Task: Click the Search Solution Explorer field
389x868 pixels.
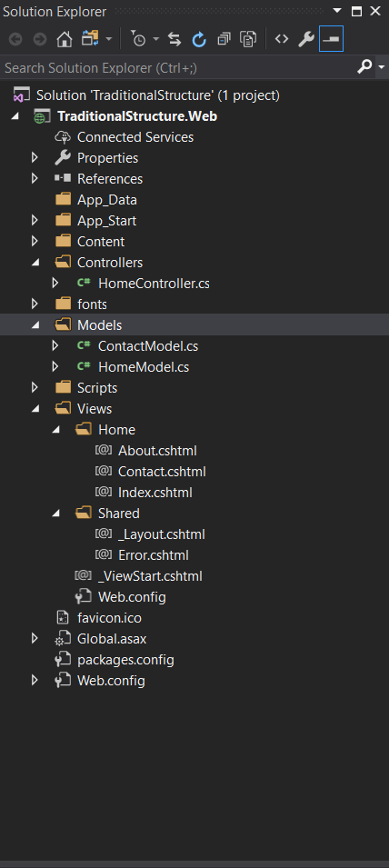Action: pyautogui.click(x=178, y=67)
